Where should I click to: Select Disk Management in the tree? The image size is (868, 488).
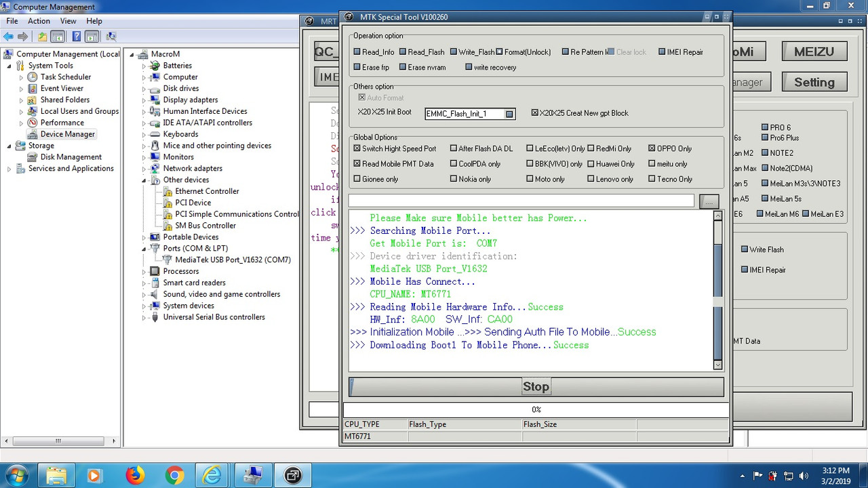pos(71,157)
